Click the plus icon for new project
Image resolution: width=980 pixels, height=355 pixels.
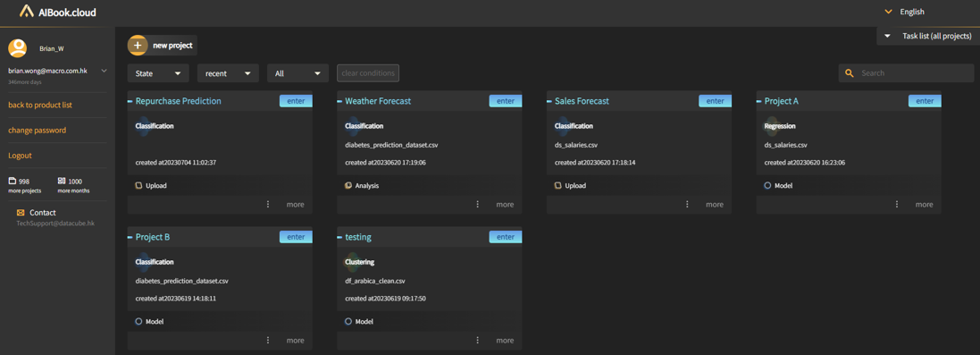tap(138, 45)
